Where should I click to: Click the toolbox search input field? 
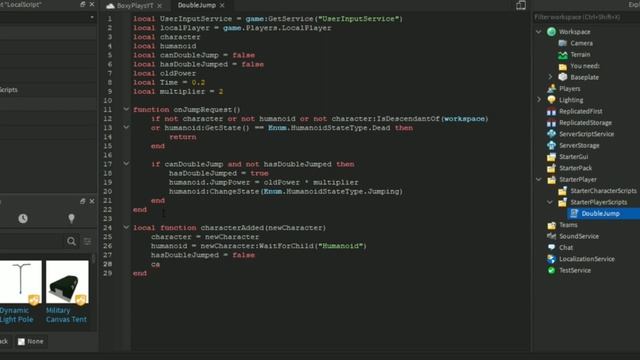click(32, 242)
